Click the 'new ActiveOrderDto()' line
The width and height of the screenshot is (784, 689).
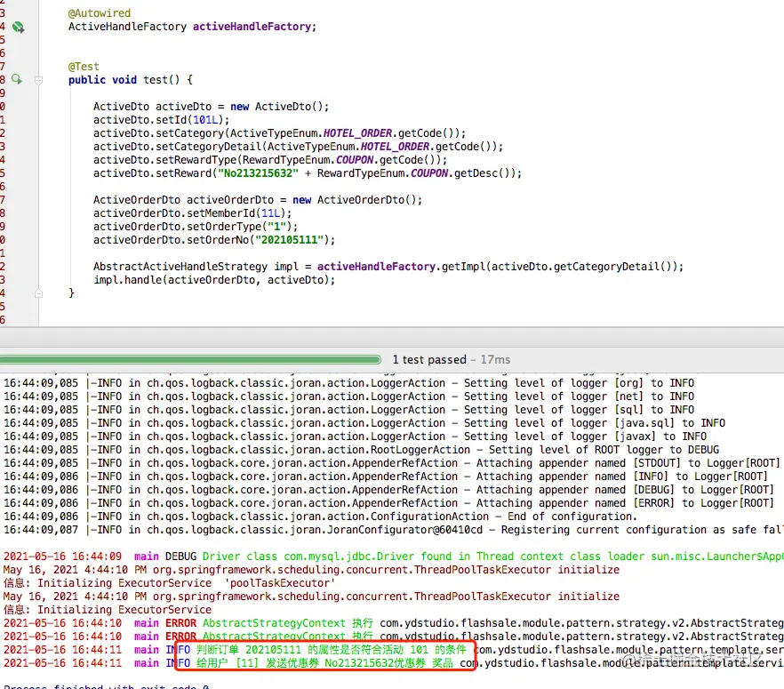coord(258,200)
